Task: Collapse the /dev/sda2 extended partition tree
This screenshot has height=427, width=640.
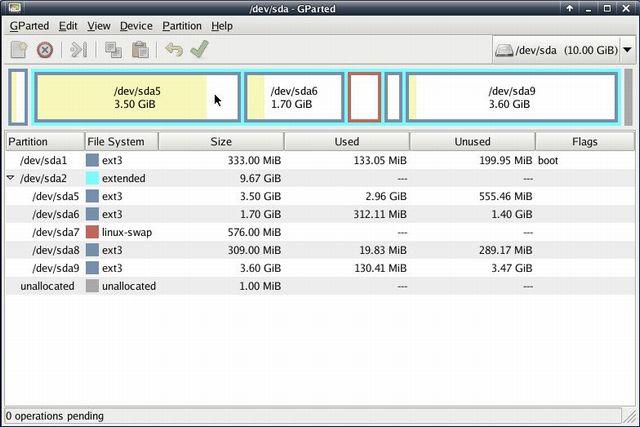Action: [11, 178]
